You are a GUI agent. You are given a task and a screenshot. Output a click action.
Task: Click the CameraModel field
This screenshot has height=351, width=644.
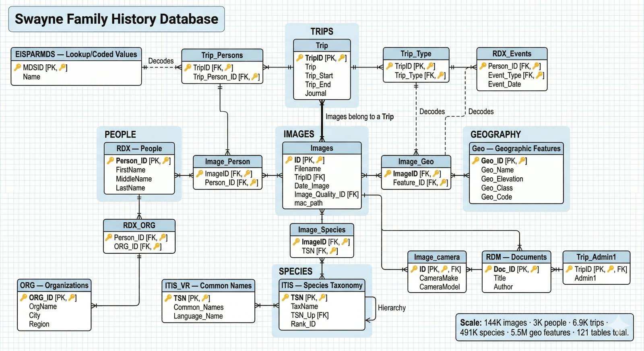point(440,287)
